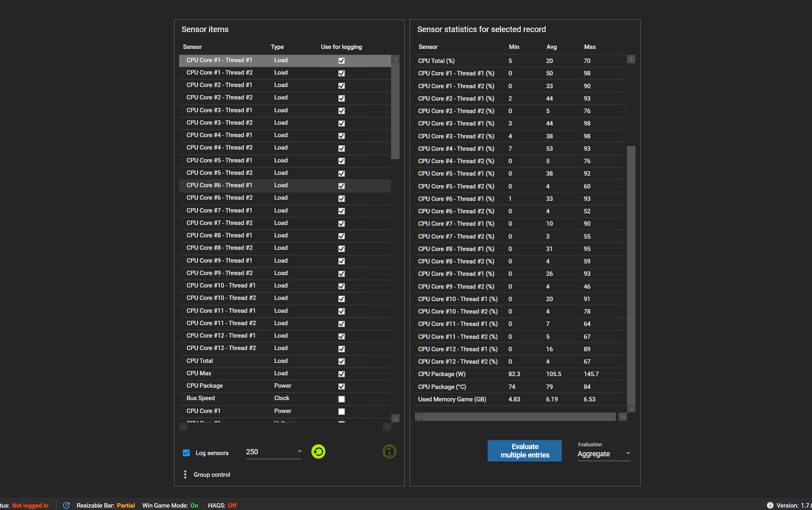812x510 pixels.
Task: Open the Evaluation Aggregate dropdown
Action: [x=628, y=453]
